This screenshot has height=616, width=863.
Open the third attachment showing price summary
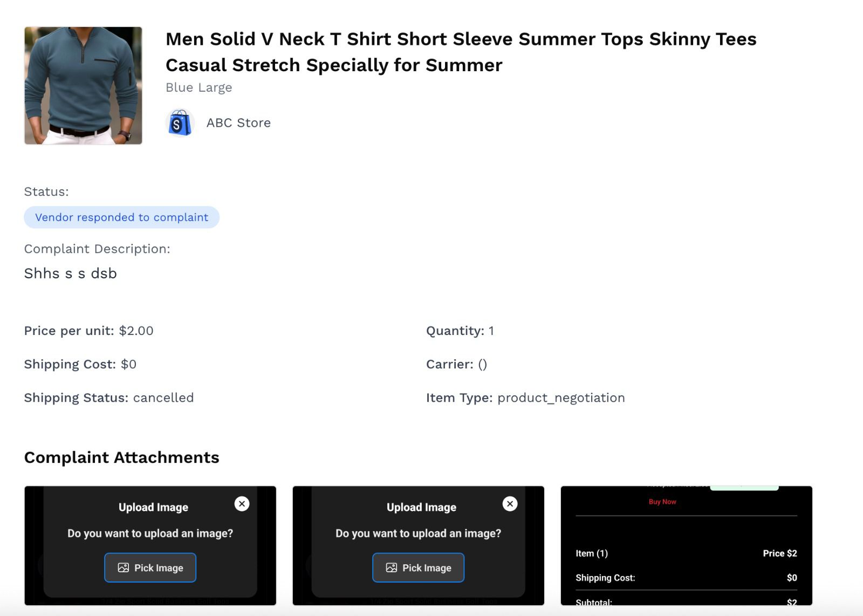[x=686, y=545]
